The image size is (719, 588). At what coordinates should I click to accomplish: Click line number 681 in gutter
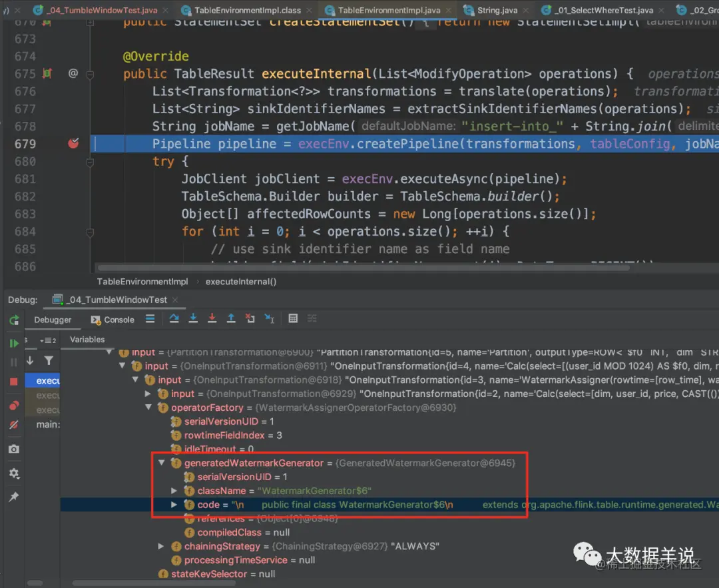click(25, 179)
